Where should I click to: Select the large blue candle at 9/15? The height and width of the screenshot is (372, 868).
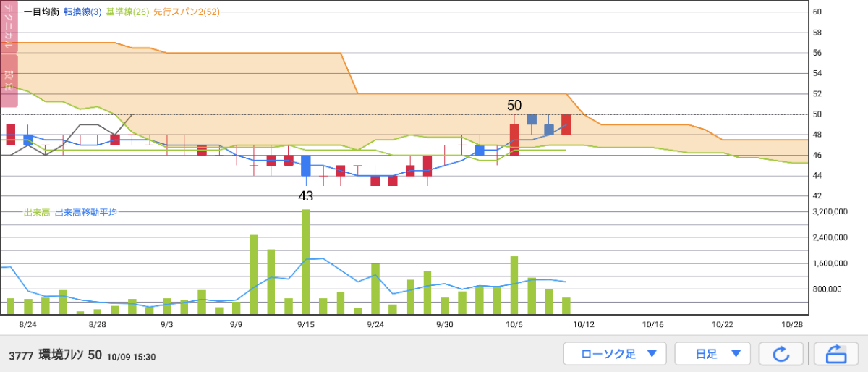[x=306, y=166]
